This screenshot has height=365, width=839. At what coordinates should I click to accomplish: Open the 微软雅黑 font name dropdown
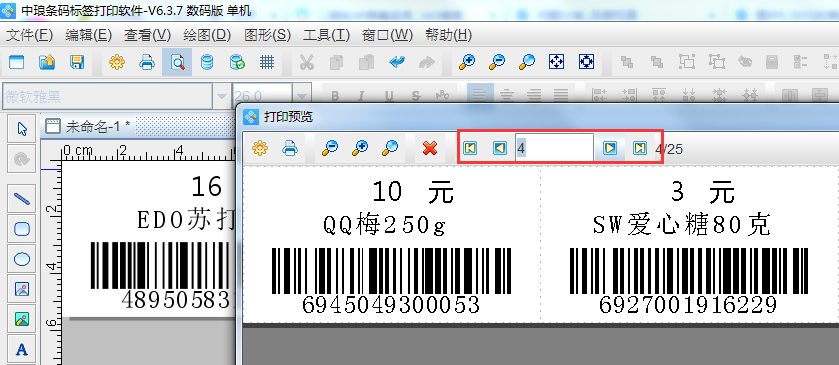click(221, 97)
